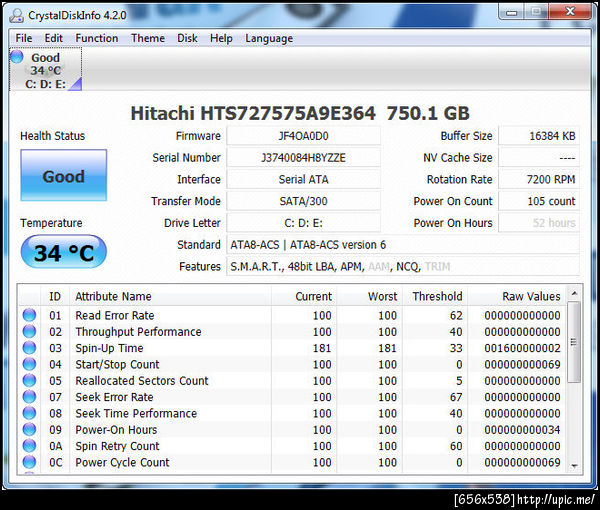Click the Transfer Mode SATA/300 field

coord(303,201)
